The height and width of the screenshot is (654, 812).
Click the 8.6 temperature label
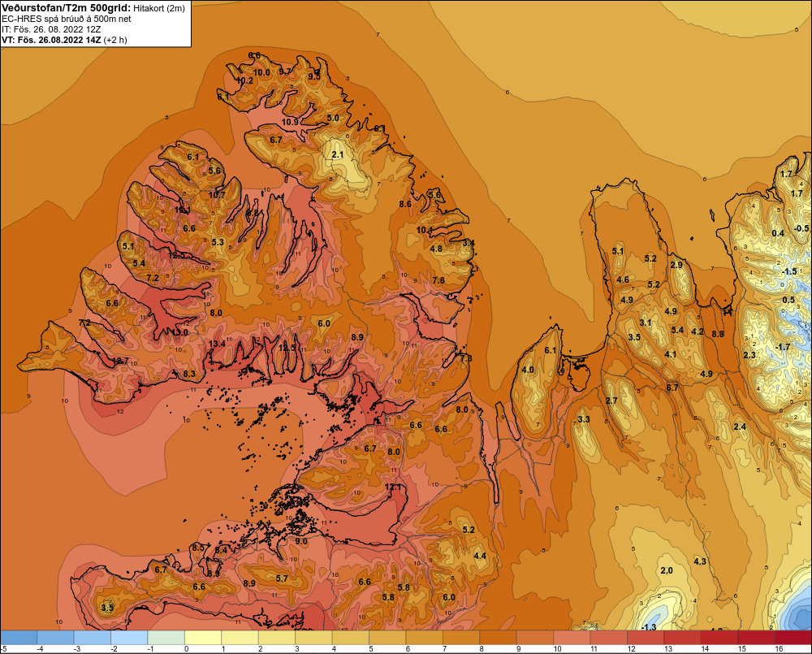(405, 204)
